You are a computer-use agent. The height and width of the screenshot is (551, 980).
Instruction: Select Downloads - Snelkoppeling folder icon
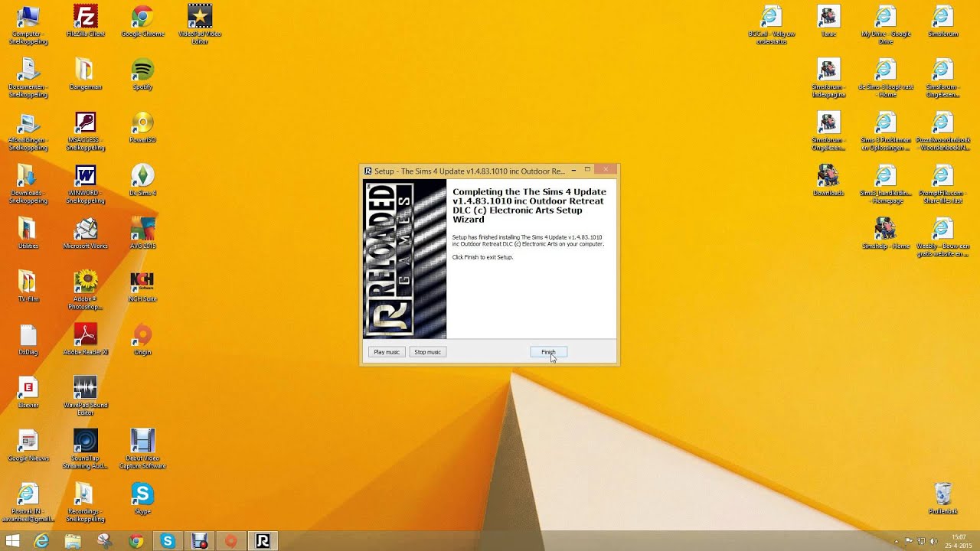[x=28, y=184]
